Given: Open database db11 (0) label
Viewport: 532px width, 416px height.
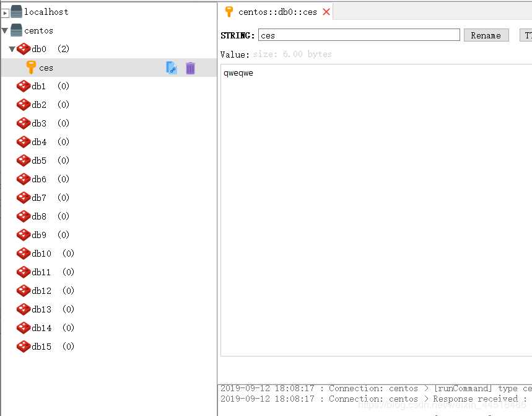Looking at the screenshot, I should click(x=53, y=272).
